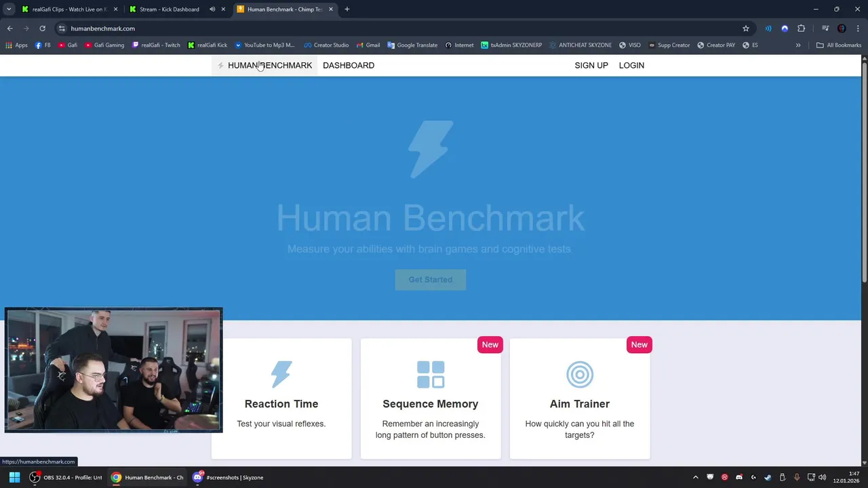Open the Chrome three-dot menu
Screen dimensions: 868x488
tap(856, 28)
